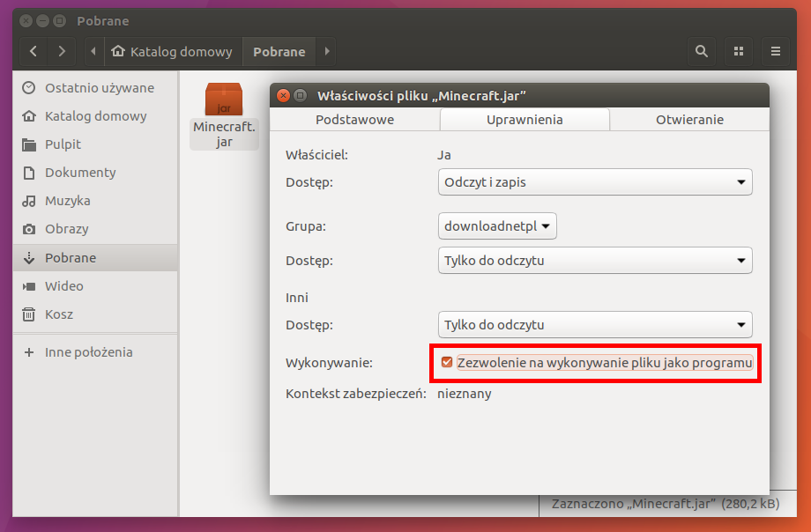Open the hamburger menu in Pobrane window
The image size is (811, 532).
tap(776, 51)
